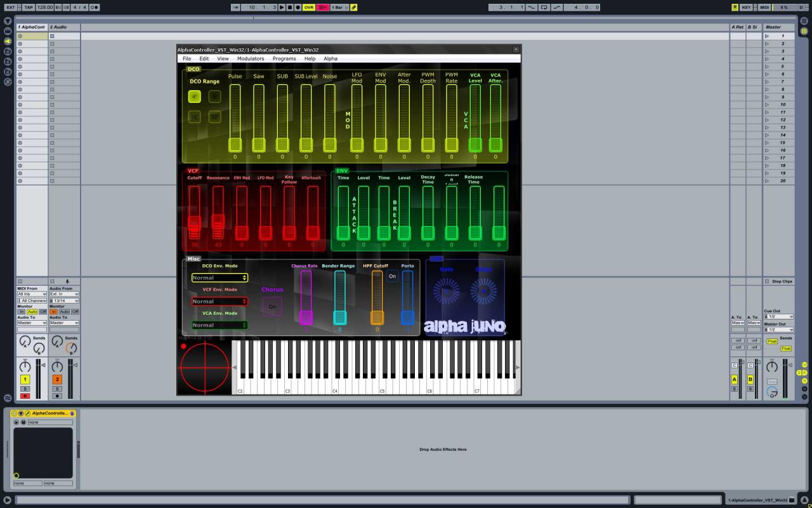This screenshot has height=508, width=812.
Task: Click the VCF Cutoff slider
Action: point(194,212)
